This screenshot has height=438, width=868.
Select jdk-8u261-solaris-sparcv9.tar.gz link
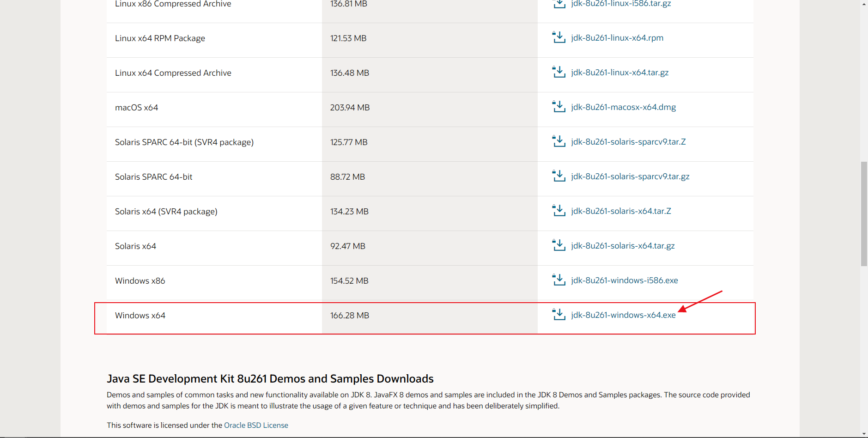(630, 176)
